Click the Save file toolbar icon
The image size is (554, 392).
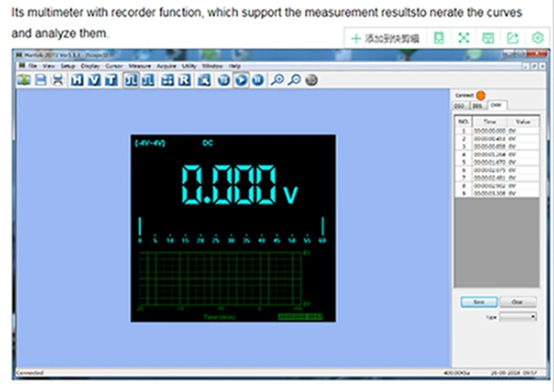(41, 80)
